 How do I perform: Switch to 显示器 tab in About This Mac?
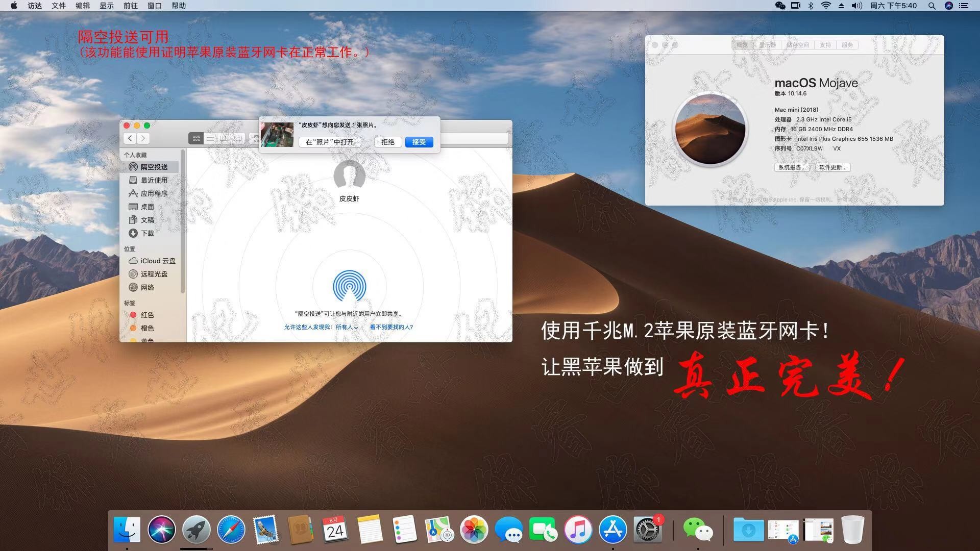(x=767, y=45)
